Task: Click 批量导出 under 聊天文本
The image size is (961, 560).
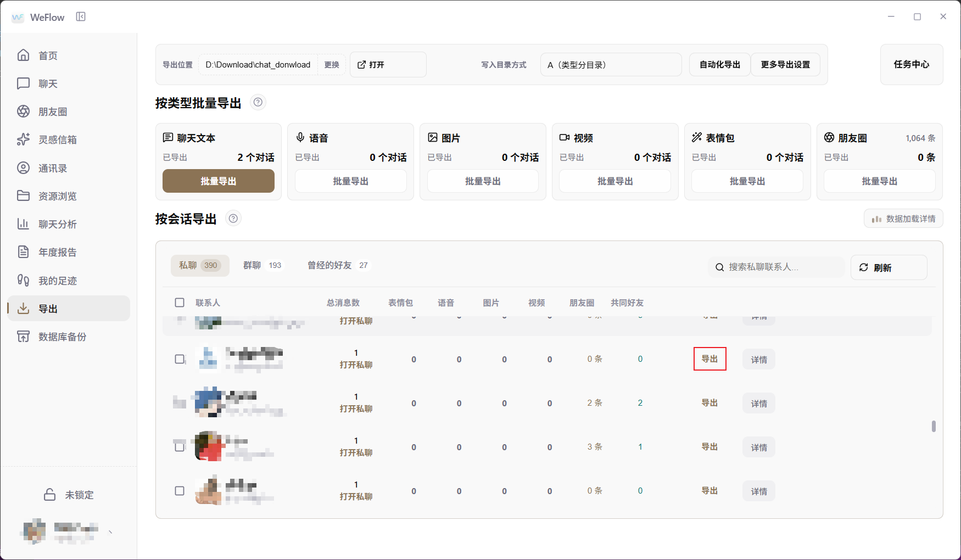Action: [219, 181]
